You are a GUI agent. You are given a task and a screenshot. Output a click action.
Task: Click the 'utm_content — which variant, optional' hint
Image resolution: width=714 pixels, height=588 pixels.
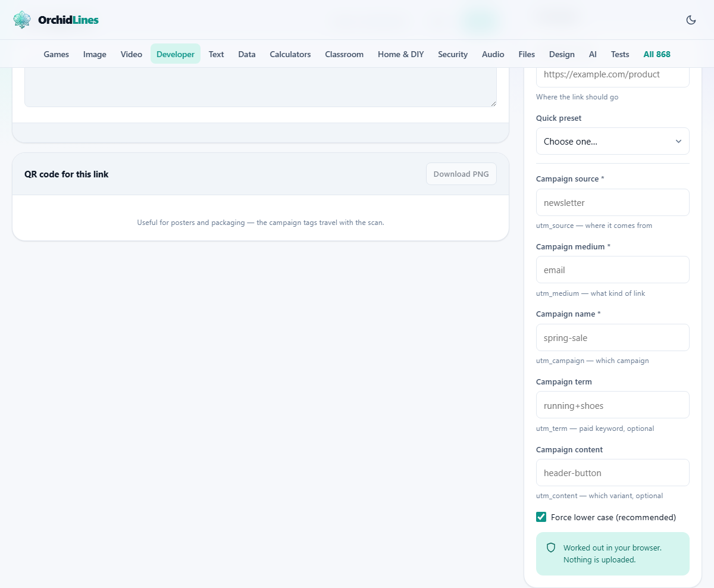(599, 496)
